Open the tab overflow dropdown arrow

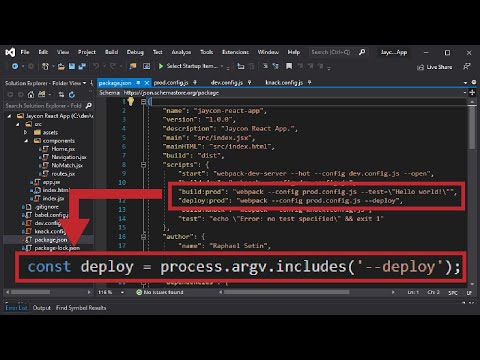(465, 83)
